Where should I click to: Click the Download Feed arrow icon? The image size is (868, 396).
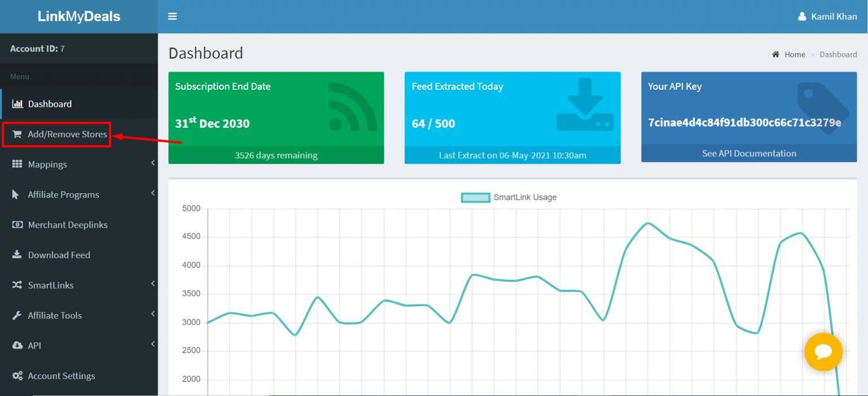[x=18, y=255]
